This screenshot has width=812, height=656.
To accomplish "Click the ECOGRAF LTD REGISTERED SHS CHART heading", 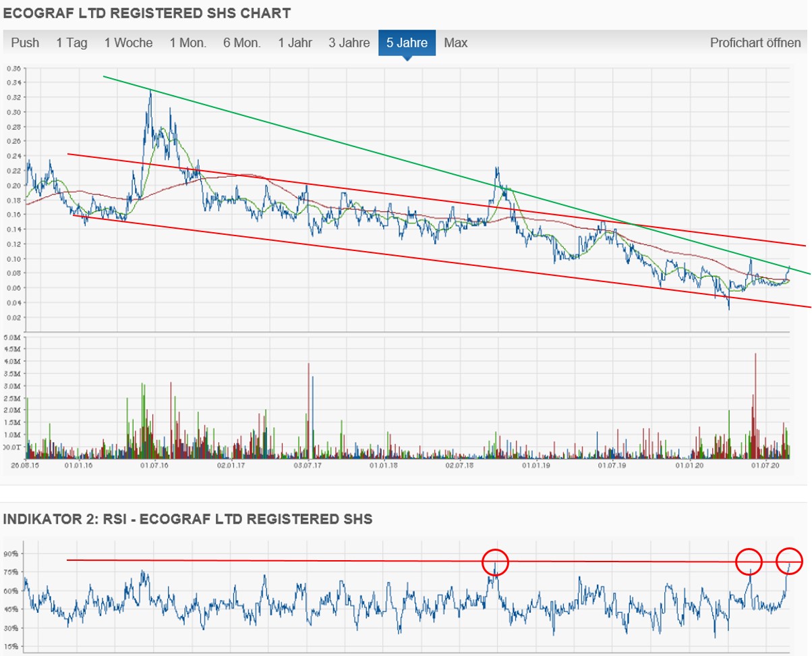I will 147,13.
